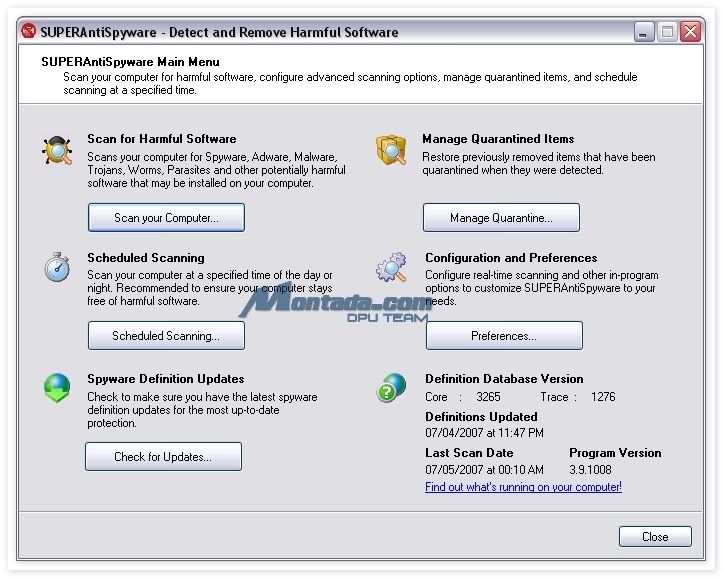Click the SUPERAntiSpyware title bar logo icon
This screenshot has height=579, width=724.
click(29, 31)
